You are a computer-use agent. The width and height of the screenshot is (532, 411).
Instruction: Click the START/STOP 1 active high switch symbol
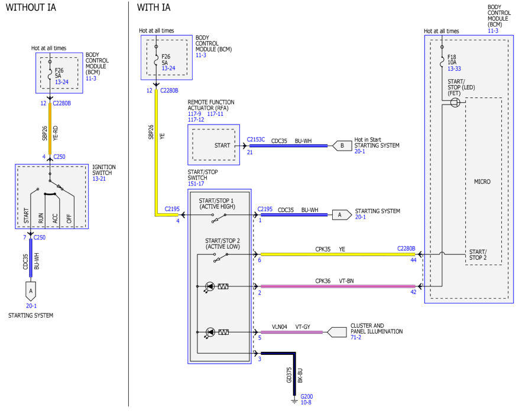219,218
